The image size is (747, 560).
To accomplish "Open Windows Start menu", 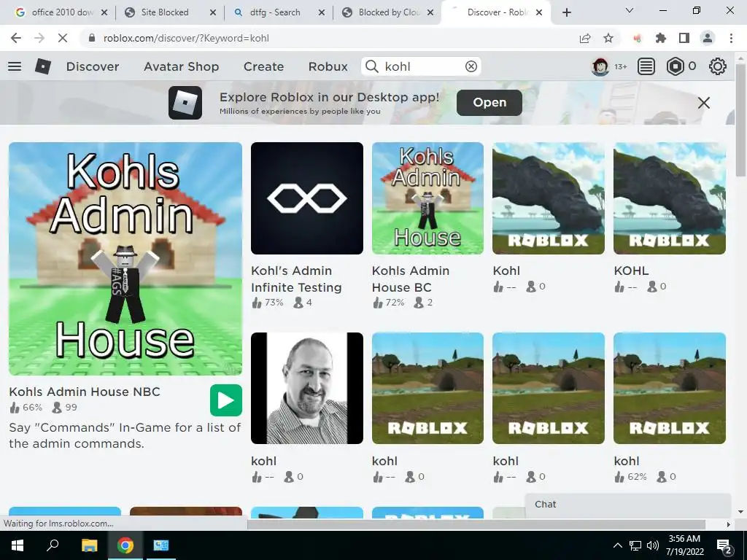I will click(17, 545).
